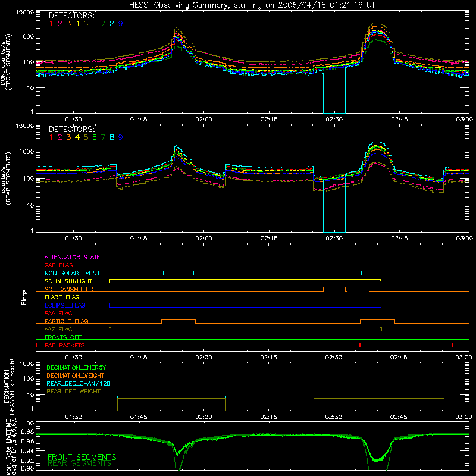Click the BAD_PACKETS flag label
Image resolution: width=476 pixels, height=476 pixels.
pyautogui.click(x=65, y=346)
